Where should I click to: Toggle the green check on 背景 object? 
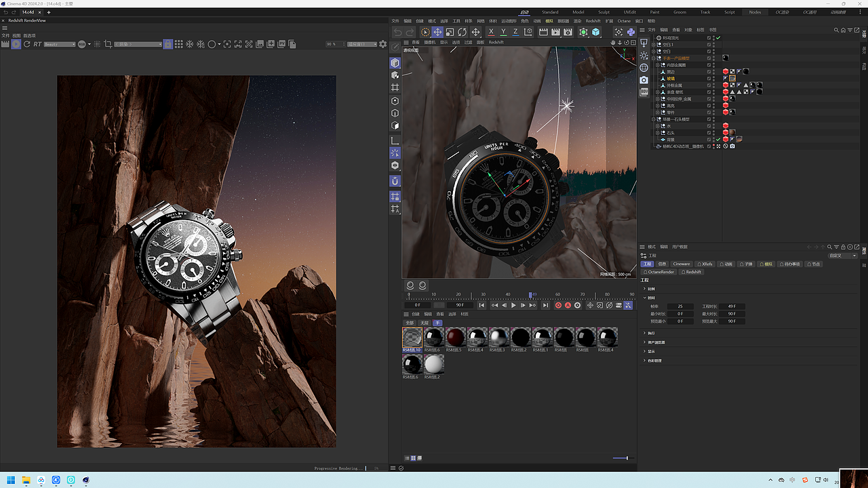pyautogui.click(x=718, y=140)
